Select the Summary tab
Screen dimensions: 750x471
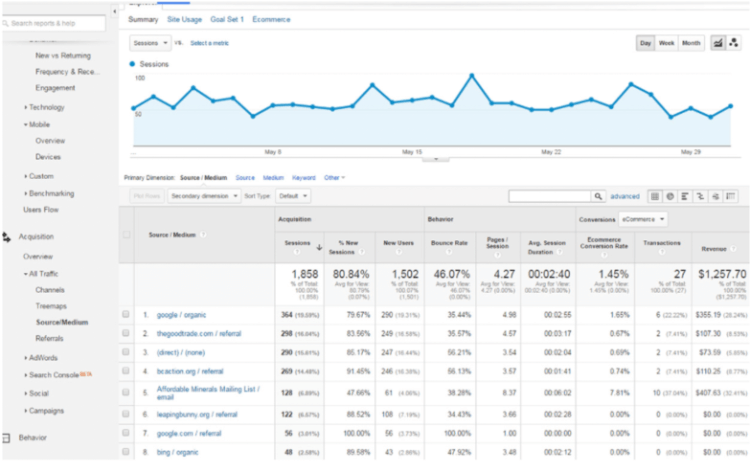point(143,20)
